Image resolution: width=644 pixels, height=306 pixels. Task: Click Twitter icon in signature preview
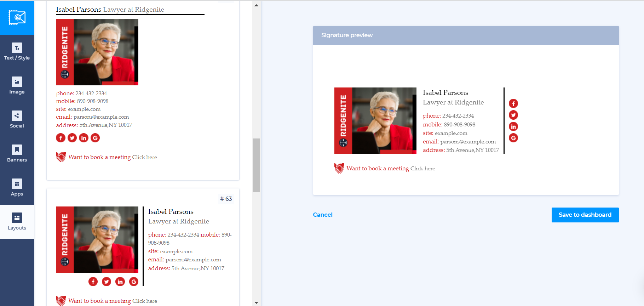[513, 115]
